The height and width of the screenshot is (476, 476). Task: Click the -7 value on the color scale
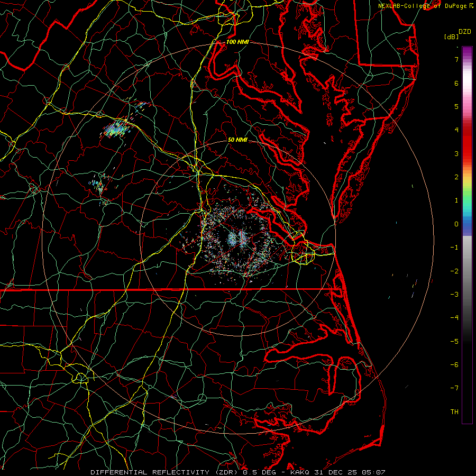click(454, 388)
